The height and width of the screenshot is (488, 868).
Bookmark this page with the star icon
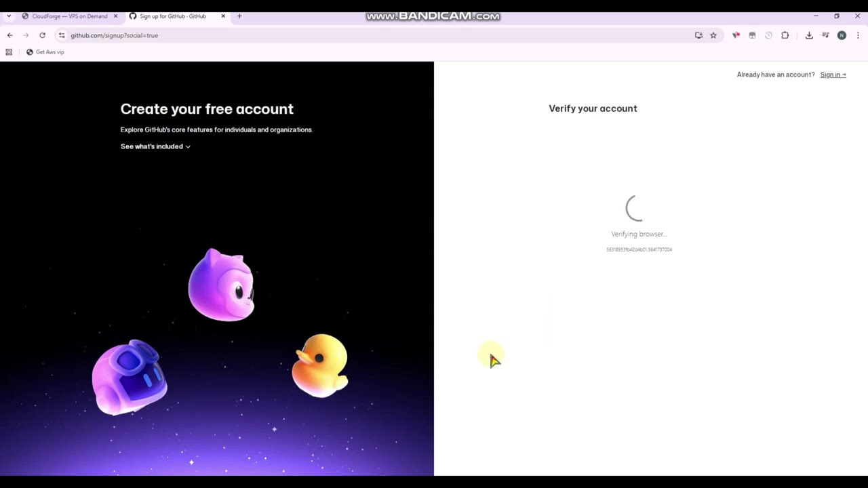point(713,35)
